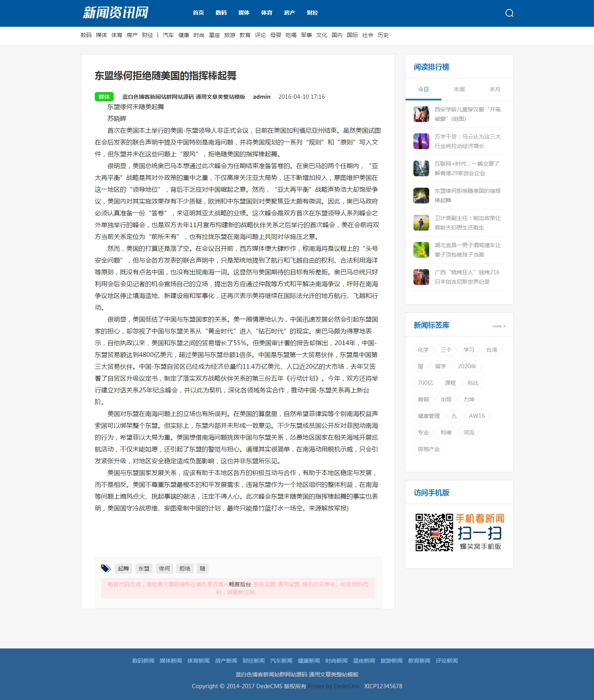The width and height of the screenshot is (594, 700).
Task: Open 财经 in the top navigation bar
Action: 312,13
